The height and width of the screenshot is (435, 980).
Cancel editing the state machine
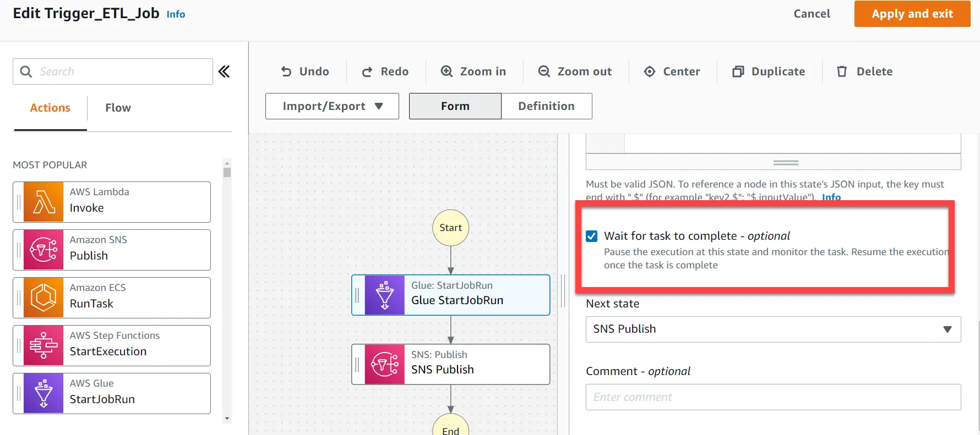click(x=812, y=14)
